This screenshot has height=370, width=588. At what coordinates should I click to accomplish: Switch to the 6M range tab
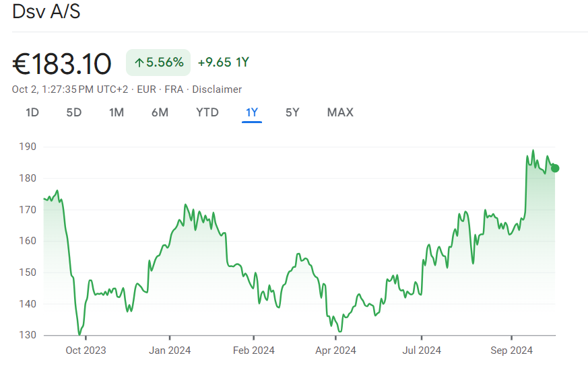tap(160, 112)
